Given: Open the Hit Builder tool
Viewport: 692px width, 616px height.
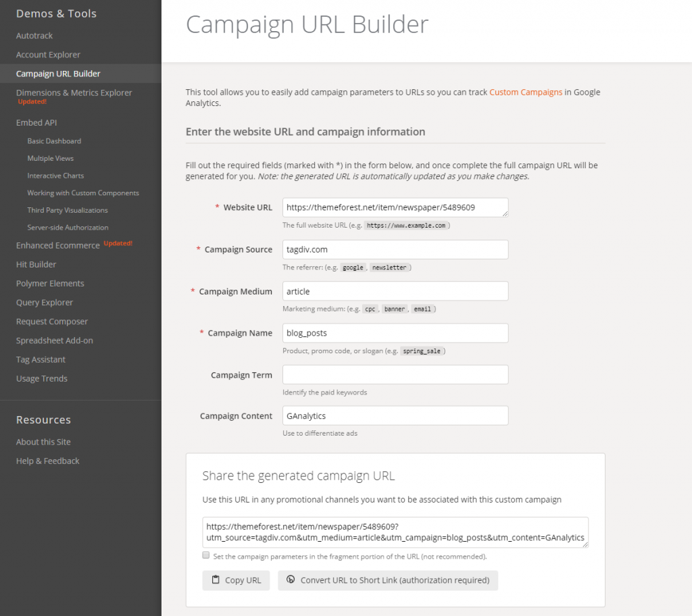Looking at the screenshot, I should point(34,263).
